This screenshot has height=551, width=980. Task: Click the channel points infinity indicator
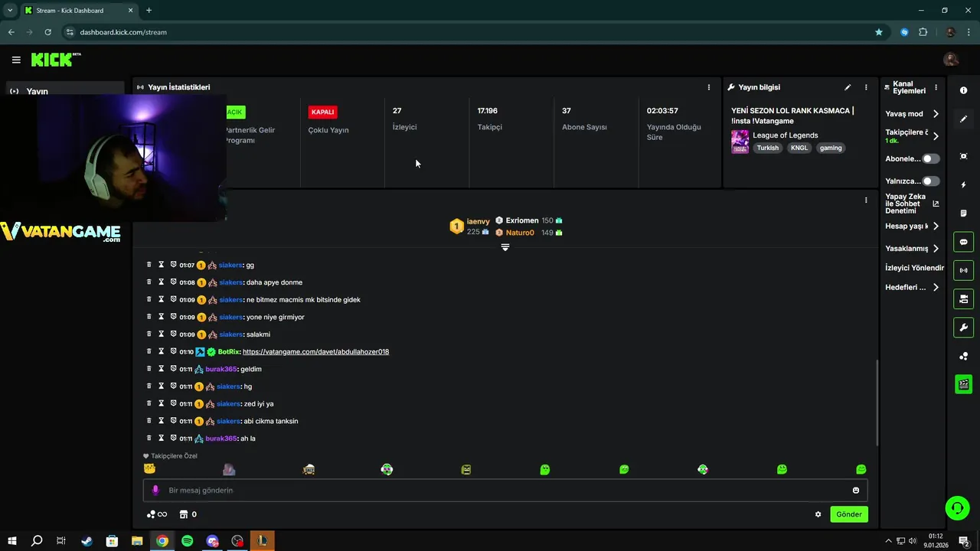pyautogui.click(x=157, y=514)
